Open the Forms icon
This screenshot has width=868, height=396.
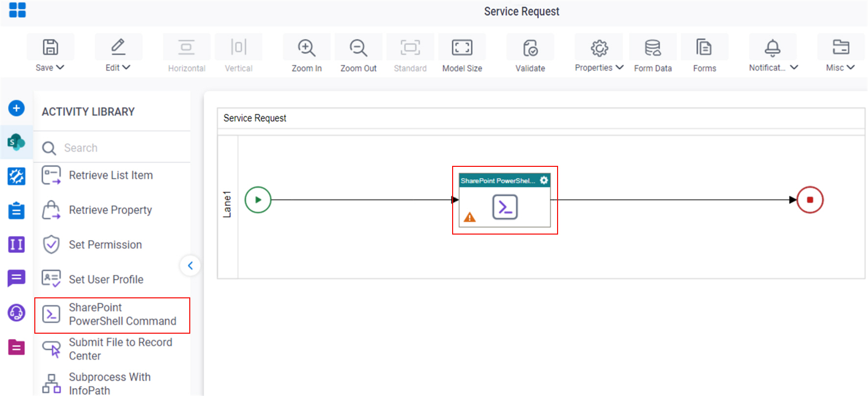click(x=704, y=48)
